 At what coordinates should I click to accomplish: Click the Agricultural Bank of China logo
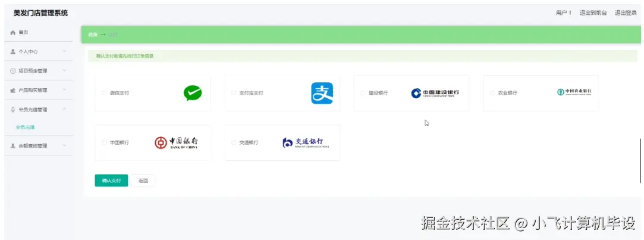pos(574,92)
